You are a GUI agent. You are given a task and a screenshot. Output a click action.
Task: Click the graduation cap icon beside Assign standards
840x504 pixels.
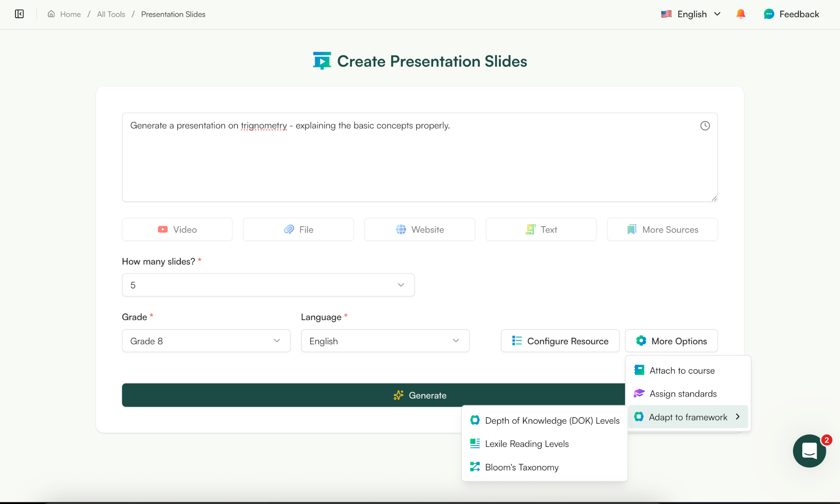point(639,393)
